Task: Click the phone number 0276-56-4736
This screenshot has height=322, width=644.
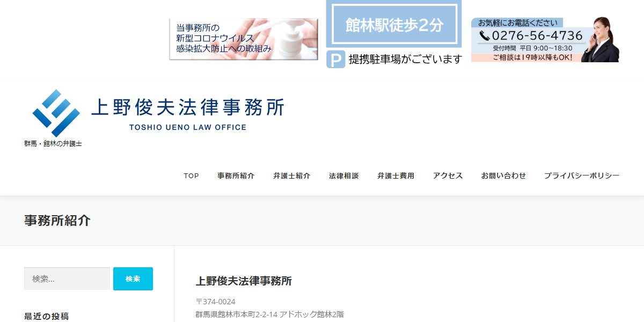Action: coord(537,36)
